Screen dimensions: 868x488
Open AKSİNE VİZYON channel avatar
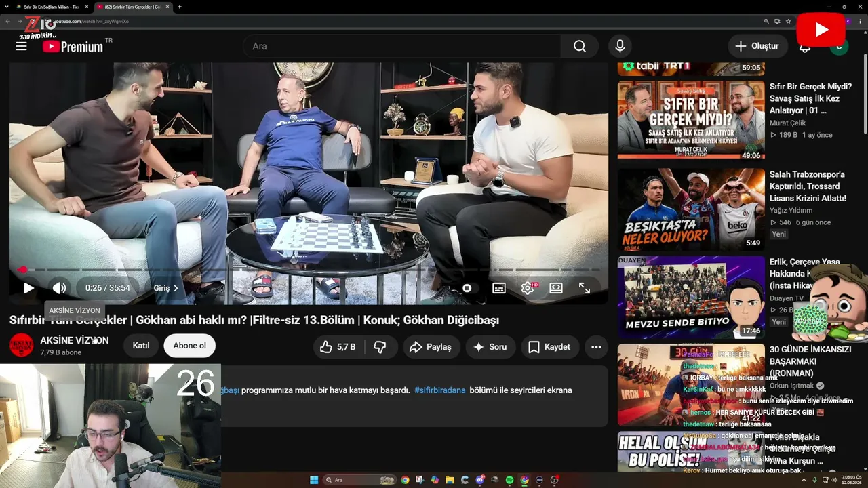point(21,346)
